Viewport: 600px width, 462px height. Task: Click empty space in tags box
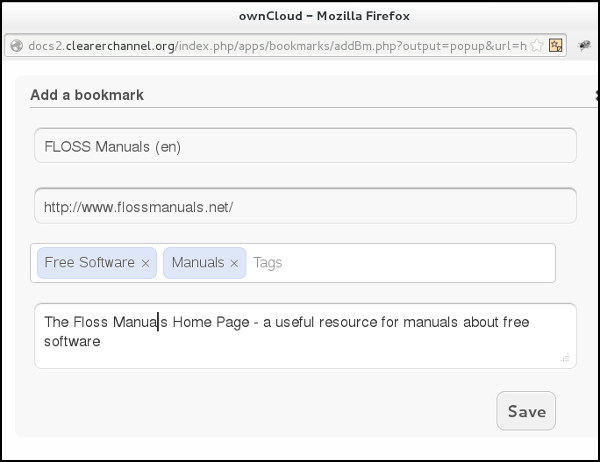pyautogui.click(x=420, y=263)
